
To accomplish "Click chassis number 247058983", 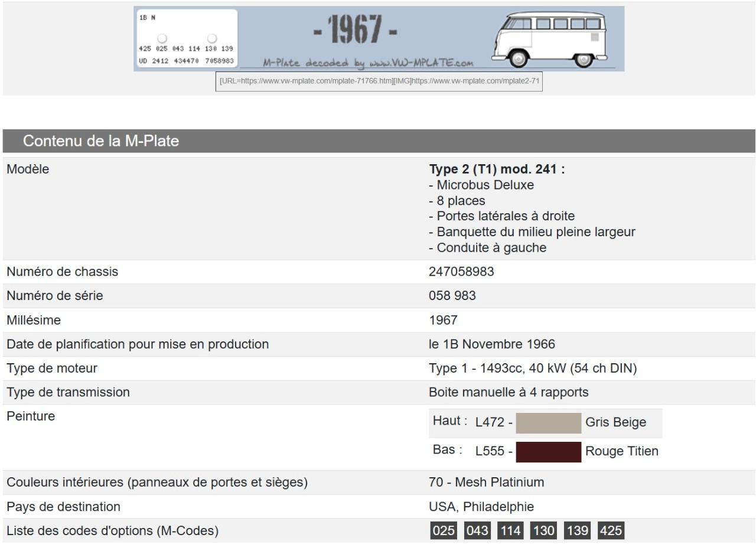I will (x=461, y=272).
